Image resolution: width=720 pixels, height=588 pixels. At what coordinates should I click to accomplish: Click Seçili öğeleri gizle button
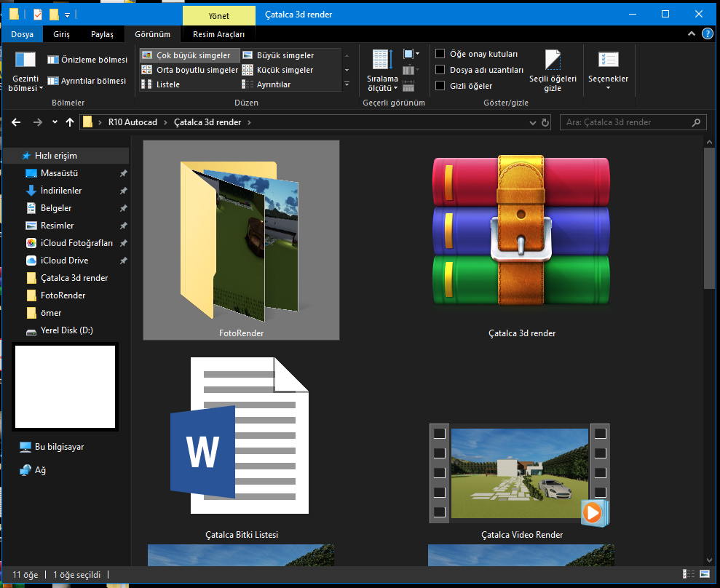pyautogui.click(x=553, y=71)
